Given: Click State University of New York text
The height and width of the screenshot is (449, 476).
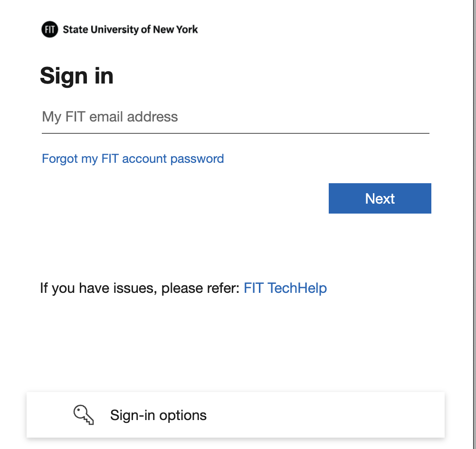Looking at the screenshot, I should (131, 29).
